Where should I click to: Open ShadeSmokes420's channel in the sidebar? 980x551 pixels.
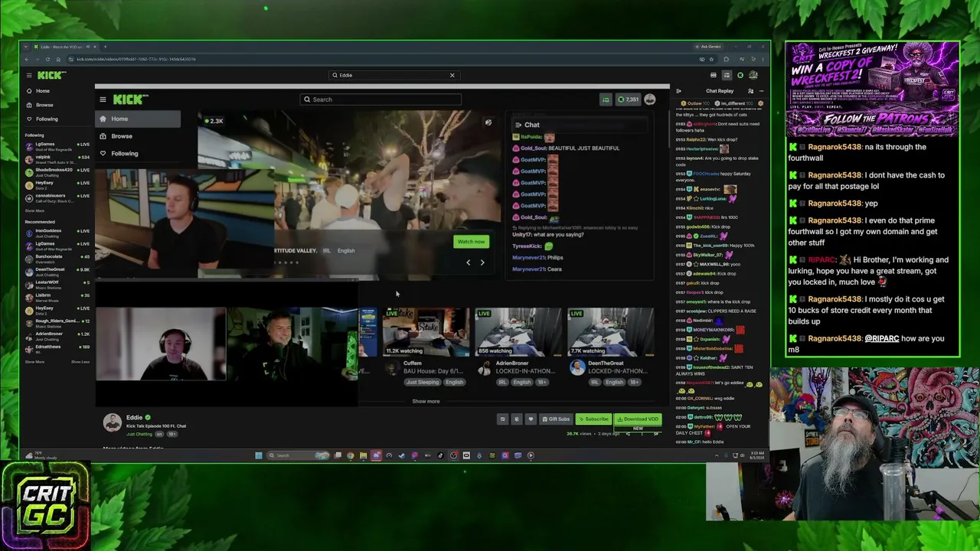click(57, 171)
